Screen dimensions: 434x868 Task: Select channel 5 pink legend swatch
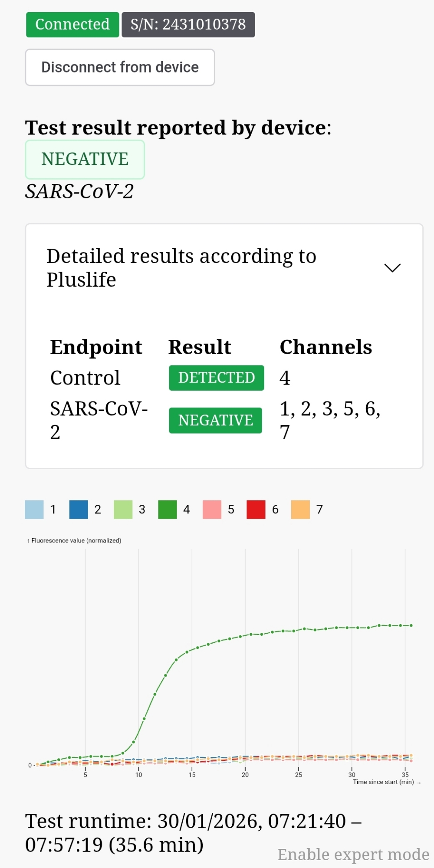212,510
